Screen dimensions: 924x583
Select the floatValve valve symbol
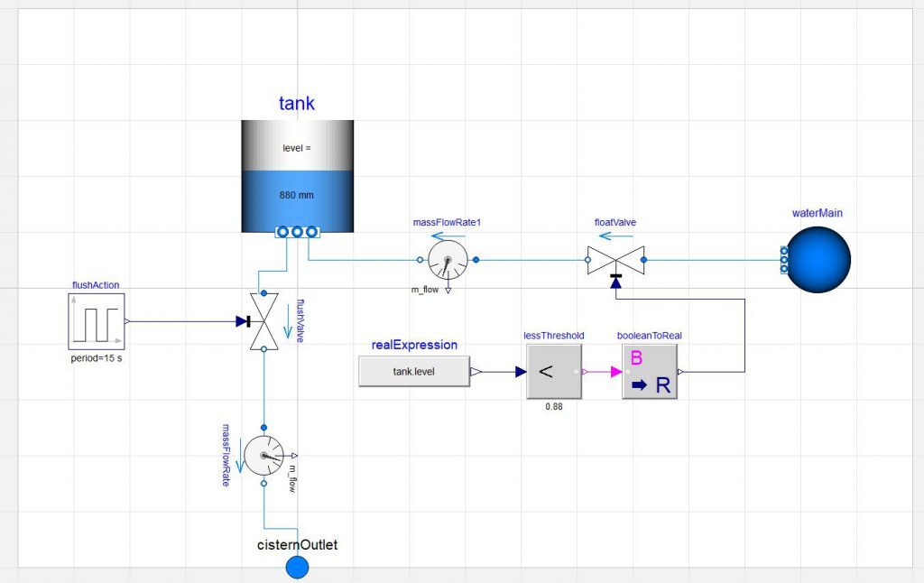[615, 260]
